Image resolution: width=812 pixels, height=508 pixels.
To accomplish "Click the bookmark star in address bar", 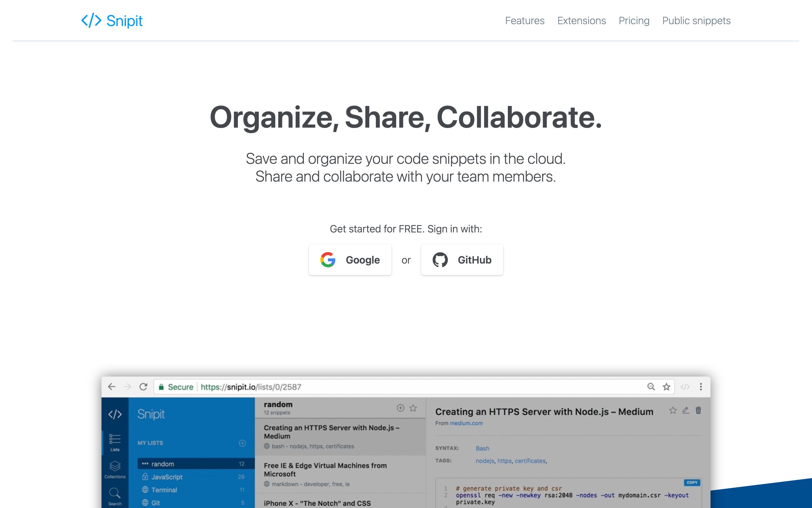I will (x=666, y=387).
